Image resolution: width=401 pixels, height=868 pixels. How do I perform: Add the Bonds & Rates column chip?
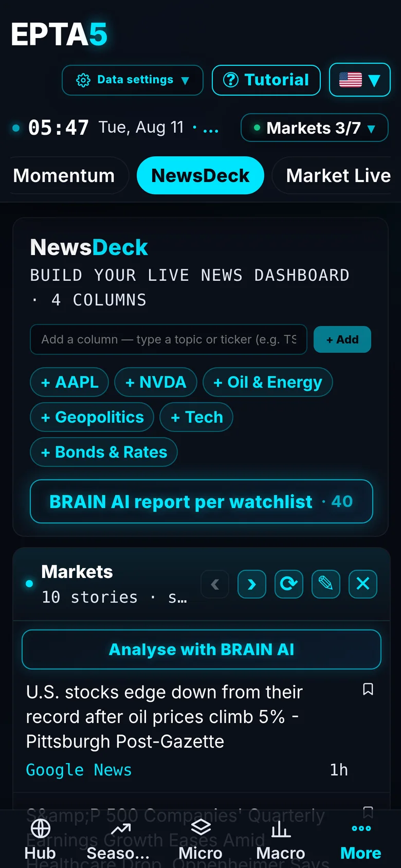point(104,452)
